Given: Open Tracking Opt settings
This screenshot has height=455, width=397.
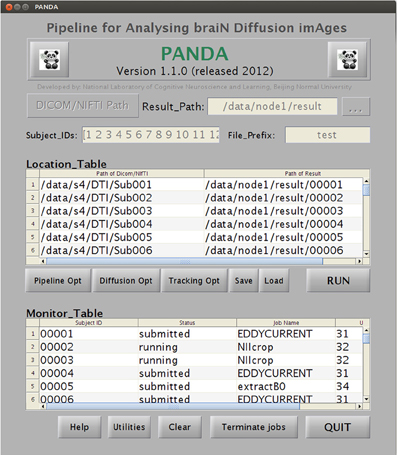Looking at the screenshot, I should (194, 281).
